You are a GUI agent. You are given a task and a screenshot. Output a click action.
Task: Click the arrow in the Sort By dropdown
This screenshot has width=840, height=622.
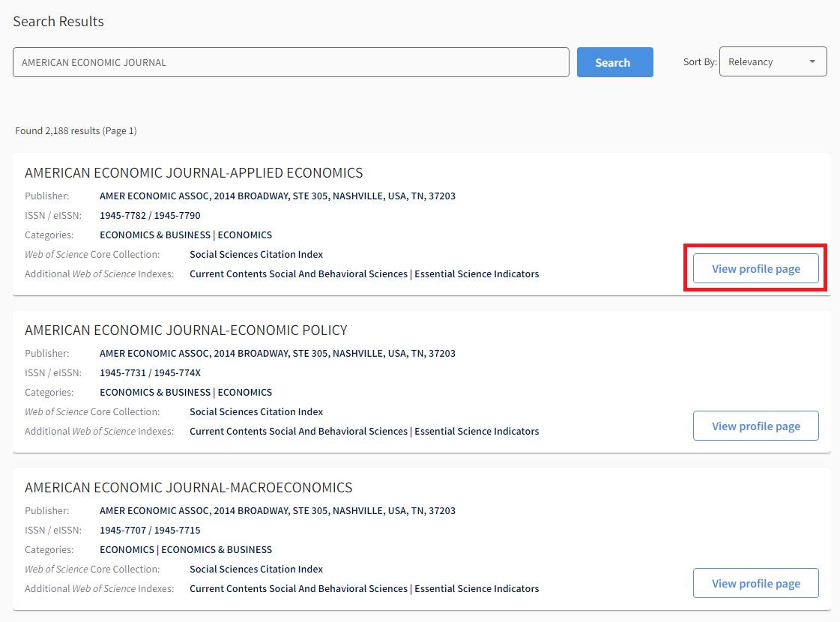click(812, 62)
